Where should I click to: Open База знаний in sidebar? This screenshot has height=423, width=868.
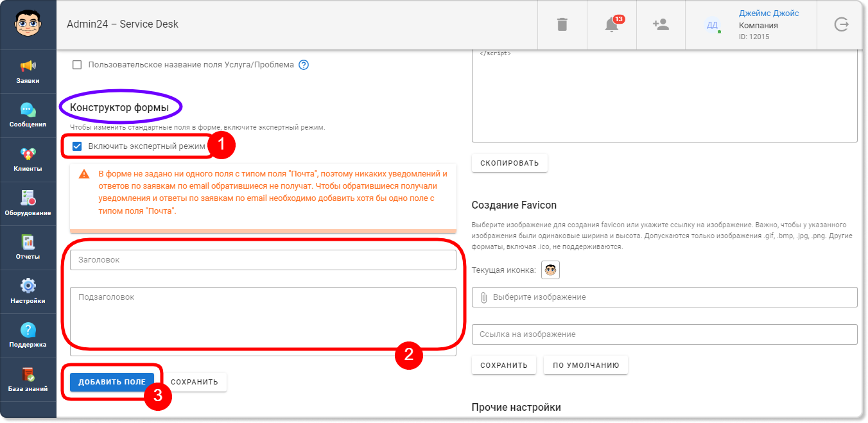28,379
